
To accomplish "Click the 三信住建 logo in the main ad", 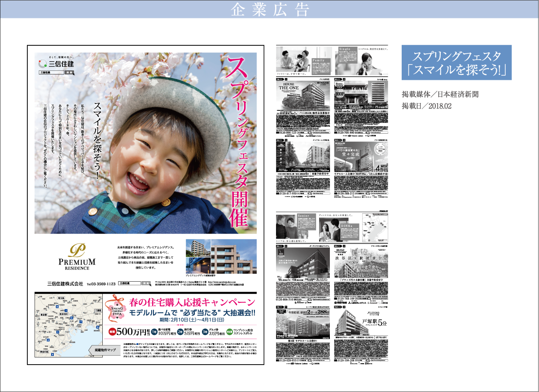I will click(56, 64).
